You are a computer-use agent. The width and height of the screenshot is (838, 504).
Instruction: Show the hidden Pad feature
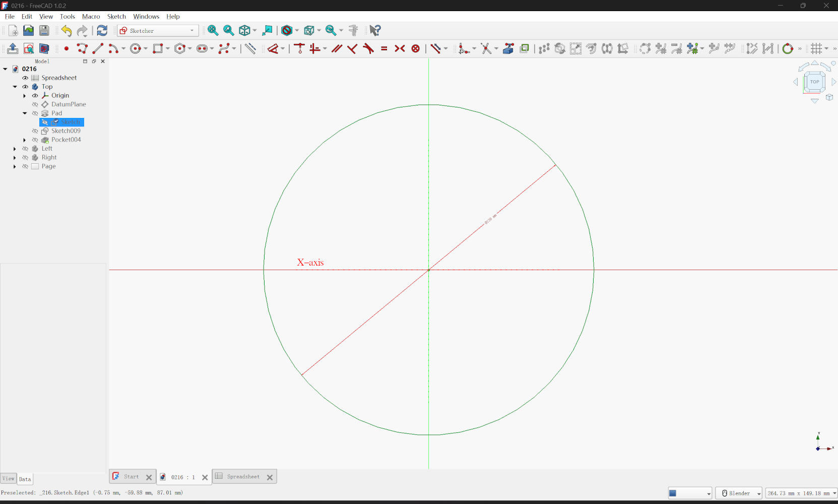(35, 113)
